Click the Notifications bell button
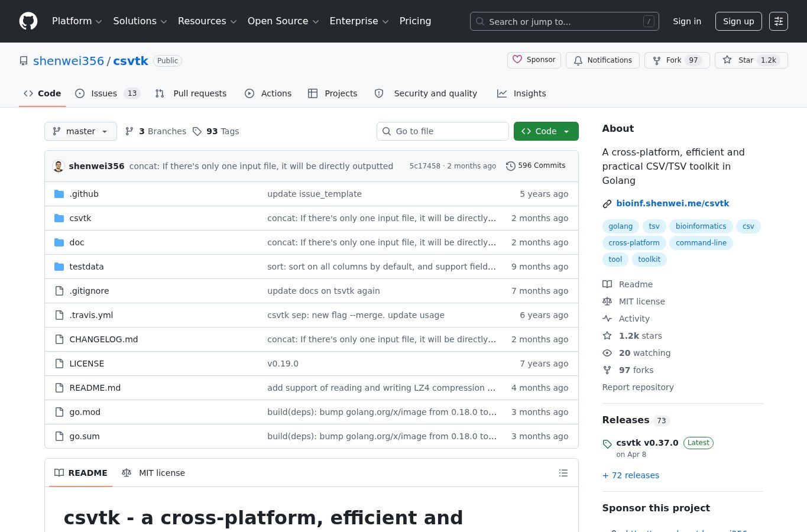 [602, 60]
